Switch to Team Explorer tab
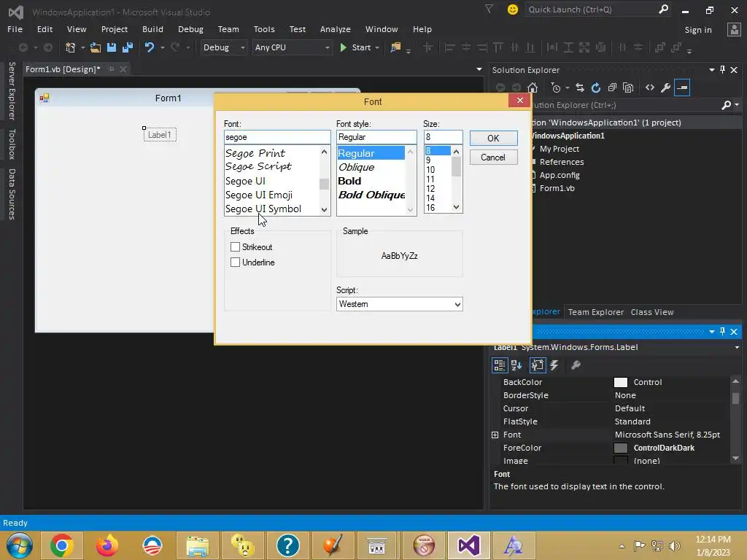 pos(595,312)
